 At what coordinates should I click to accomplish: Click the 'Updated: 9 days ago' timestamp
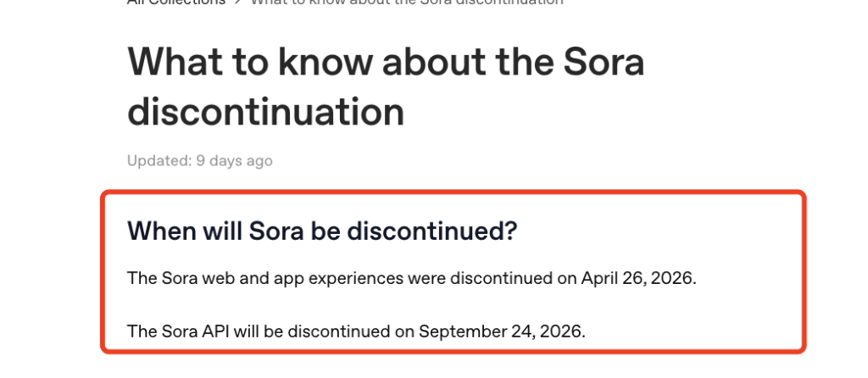coord(200,161)
